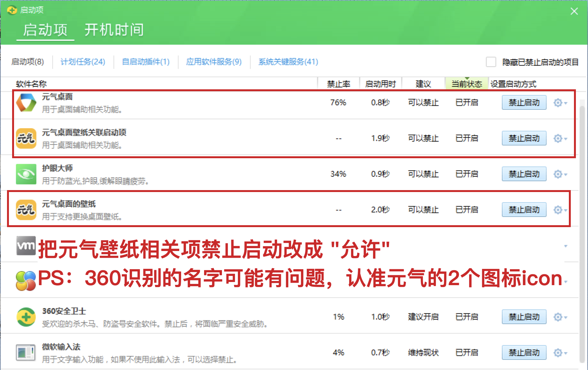The width and height of the screenshot is (588, 370).
Task: Open gear settings for 元气桌面 row
Action: pyautogui.click(x=558, y=103)
